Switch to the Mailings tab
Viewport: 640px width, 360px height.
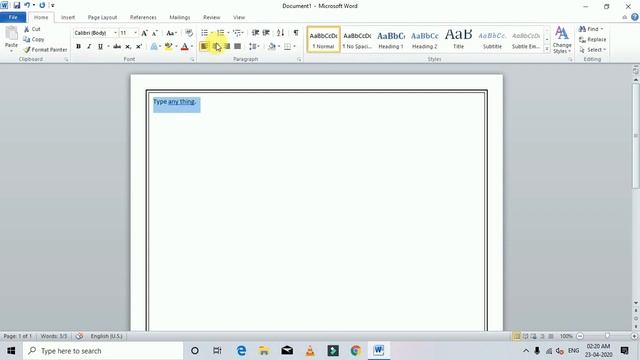(180, 18)
